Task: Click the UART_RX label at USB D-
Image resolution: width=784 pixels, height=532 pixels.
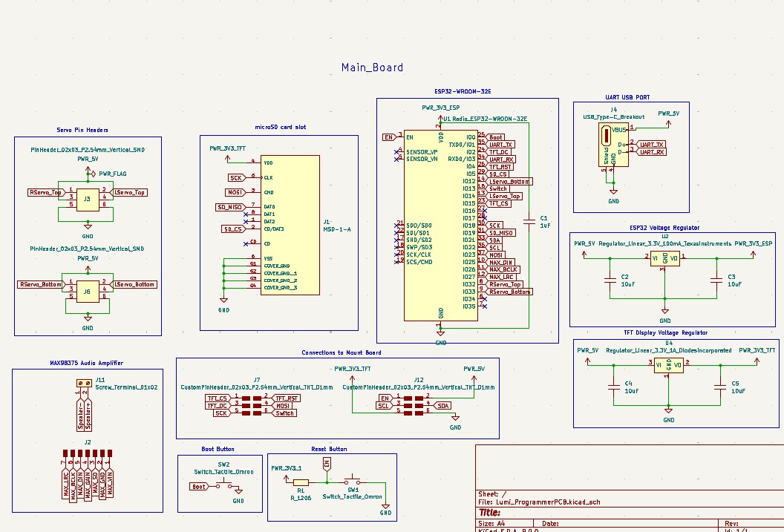Action: (652, 152)
